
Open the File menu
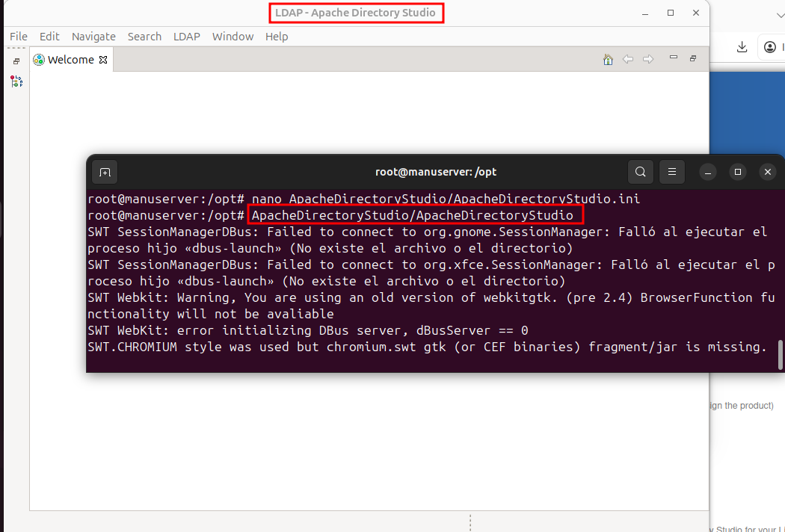(19, 37)
